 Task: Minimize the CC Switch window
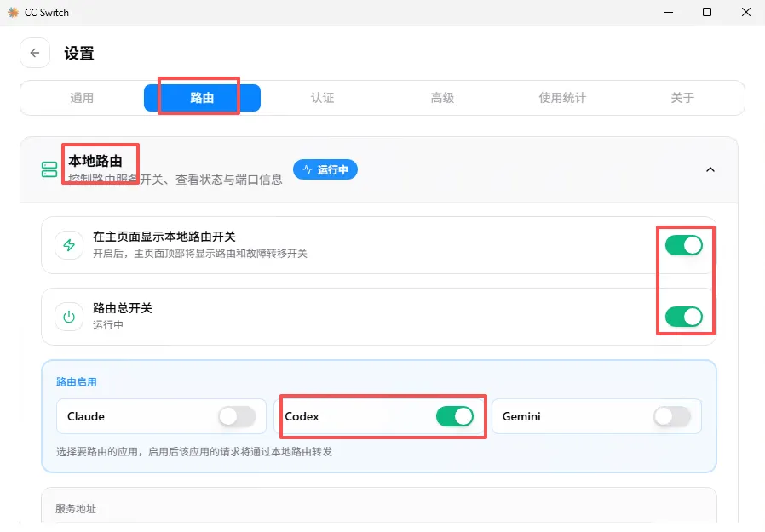point(669,12)
